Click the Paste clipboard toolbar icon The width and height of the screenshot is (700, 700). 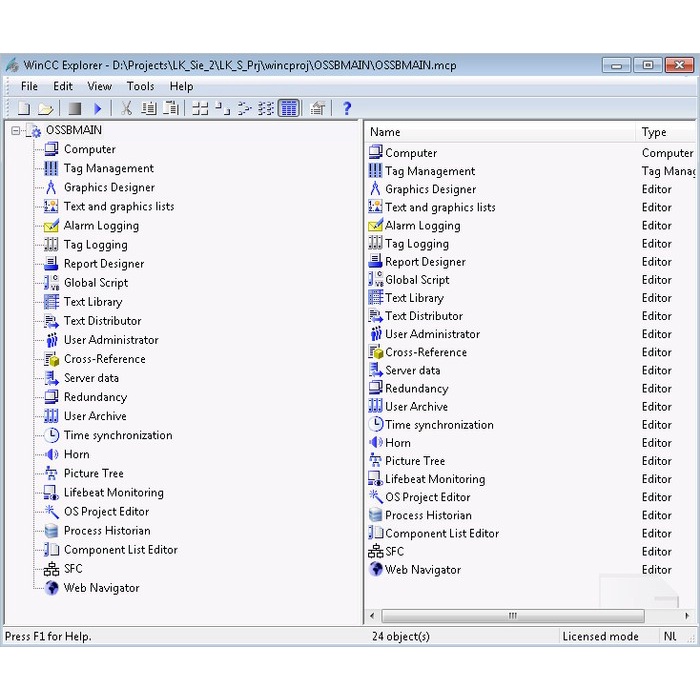[171, 108]
